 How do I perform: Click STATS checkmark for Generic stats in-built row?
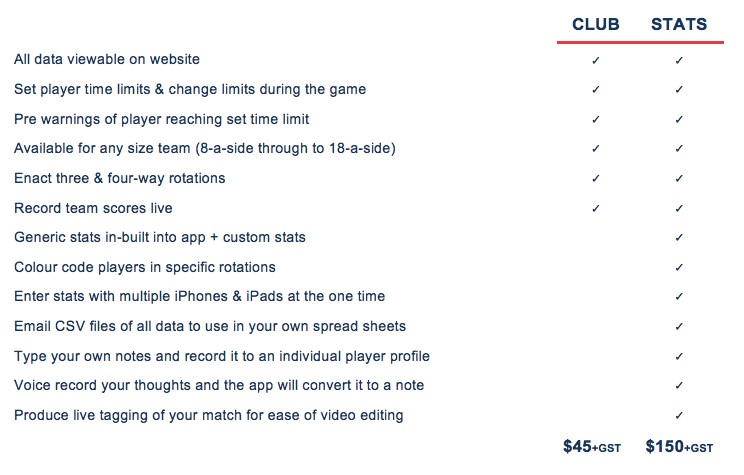coord(679,237)
